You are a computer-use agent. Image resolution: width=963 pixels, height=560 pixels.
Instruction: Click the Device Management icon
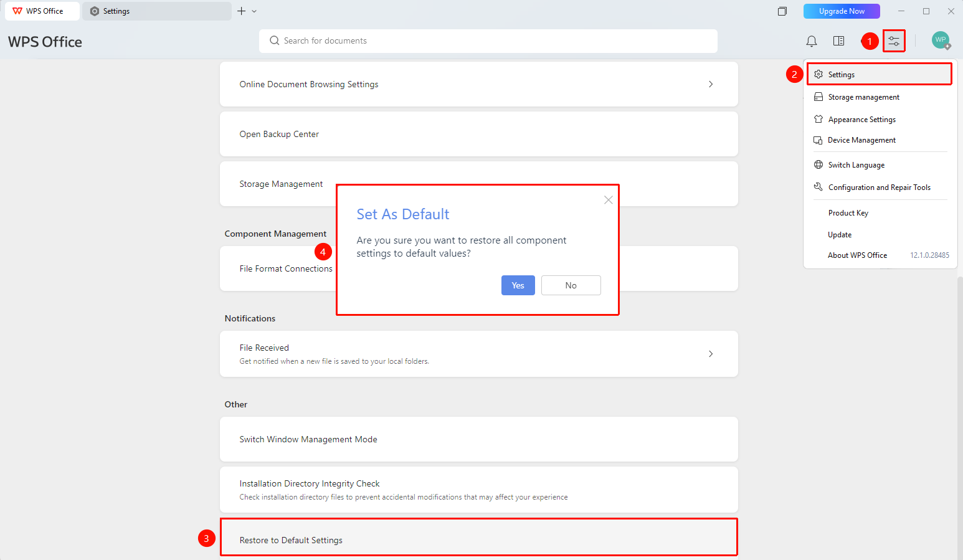(818, 140)
